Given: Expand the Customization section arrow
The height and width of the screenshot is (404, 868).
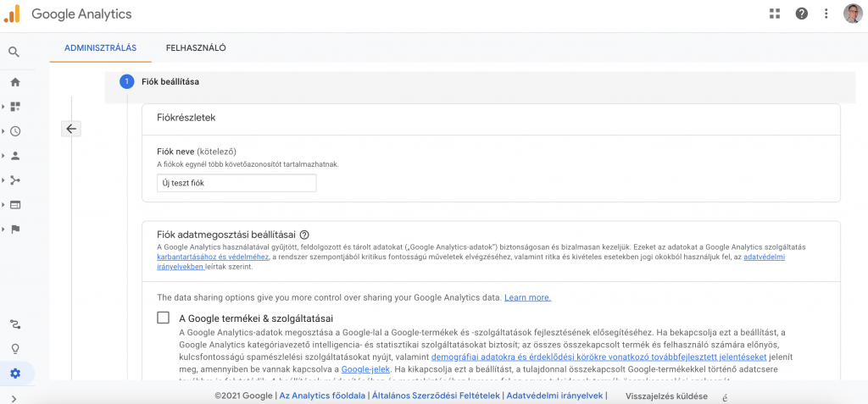Looking at the screenshot, I should click(x=3, y=107).
